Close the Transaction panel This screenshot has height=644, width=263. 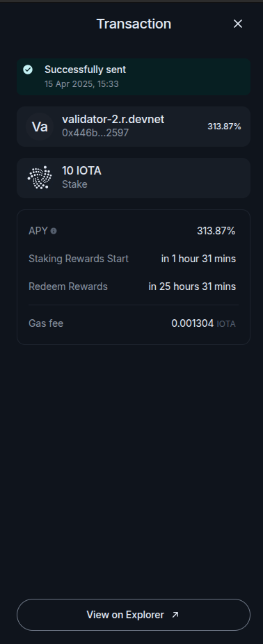pyautogui.click(x=238, y=24)
